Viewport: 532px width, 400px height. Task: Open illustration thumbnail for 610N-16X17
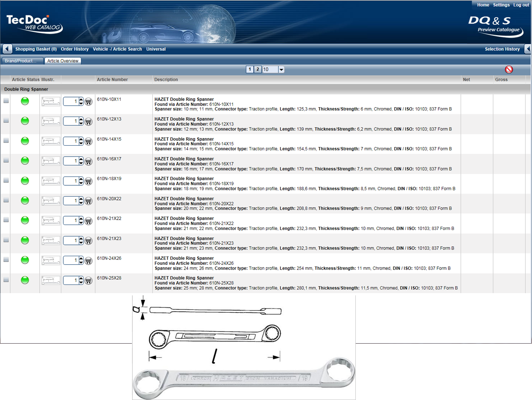pos(51,161)
